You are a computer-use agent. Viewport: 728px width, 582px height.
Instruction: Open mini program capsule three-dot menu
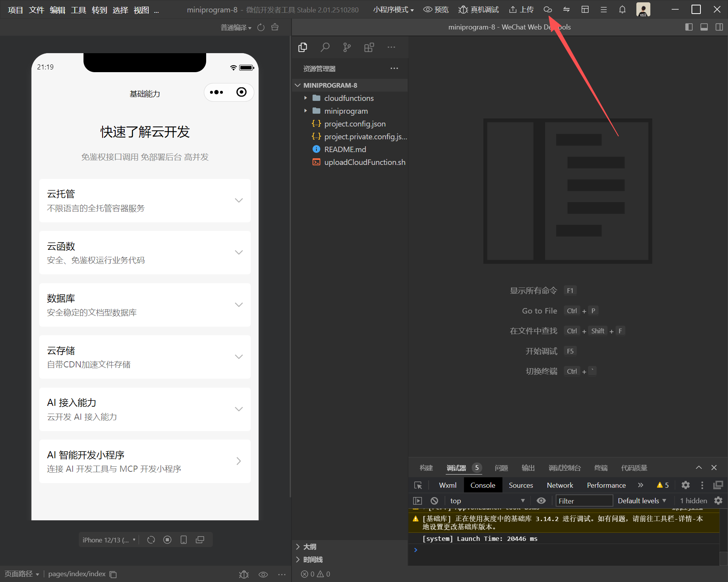pos(216,92)
